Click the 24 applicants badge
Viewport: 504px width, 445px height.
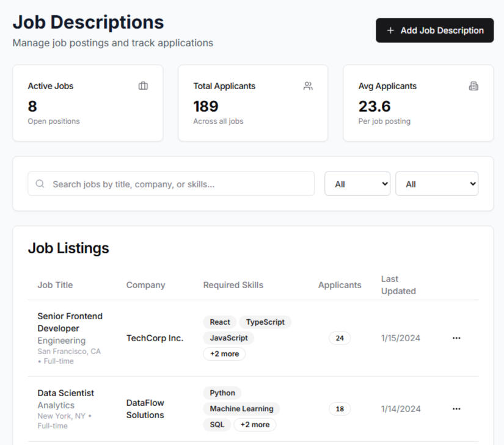340,338
